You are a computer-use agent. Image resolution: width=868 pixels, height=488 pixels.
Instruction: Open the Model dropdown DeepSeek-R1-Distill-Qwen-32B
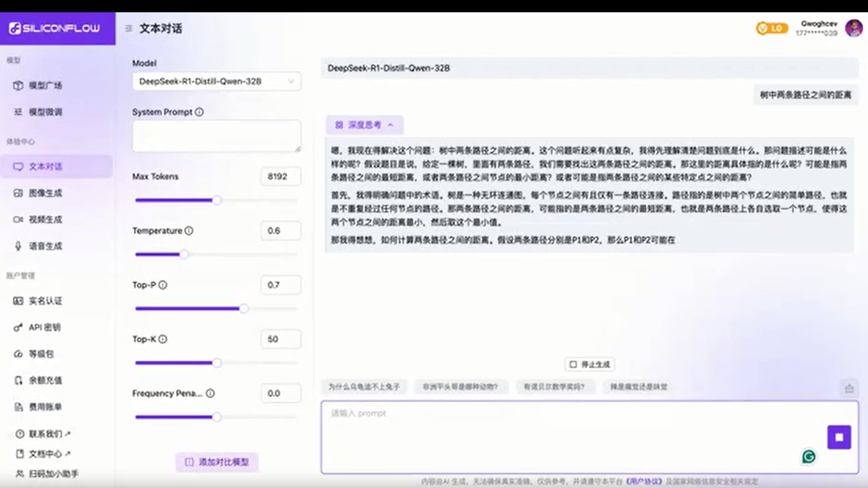pos(217,81)
